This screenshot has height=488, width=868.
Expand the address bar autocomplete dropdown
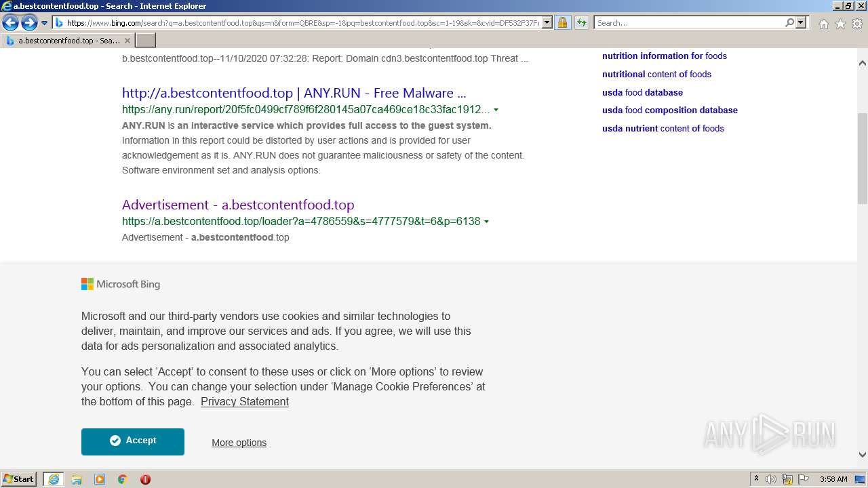click(x=547, y=23)
